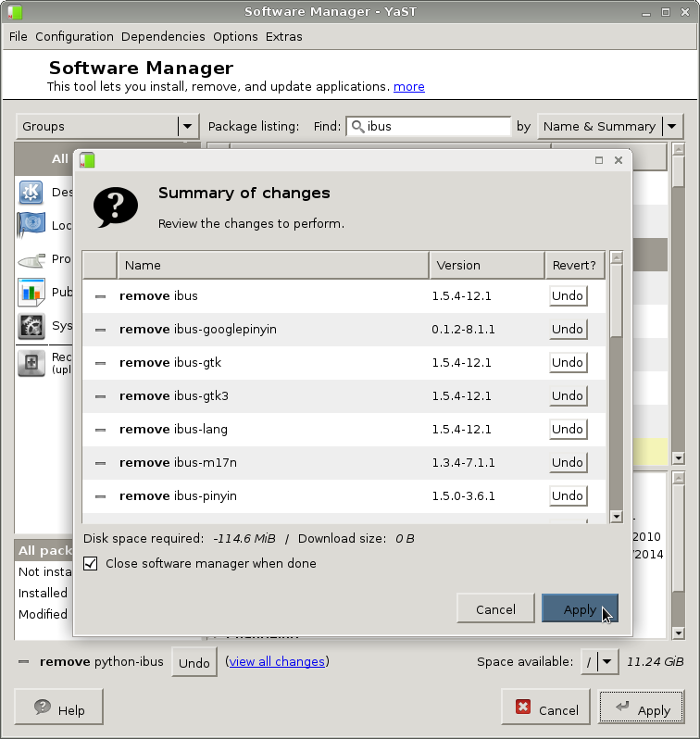Image resolution: width=700 pixels, height=739 pixels.
Task: Open the Extras menu
Action: [x=283, y=37]
